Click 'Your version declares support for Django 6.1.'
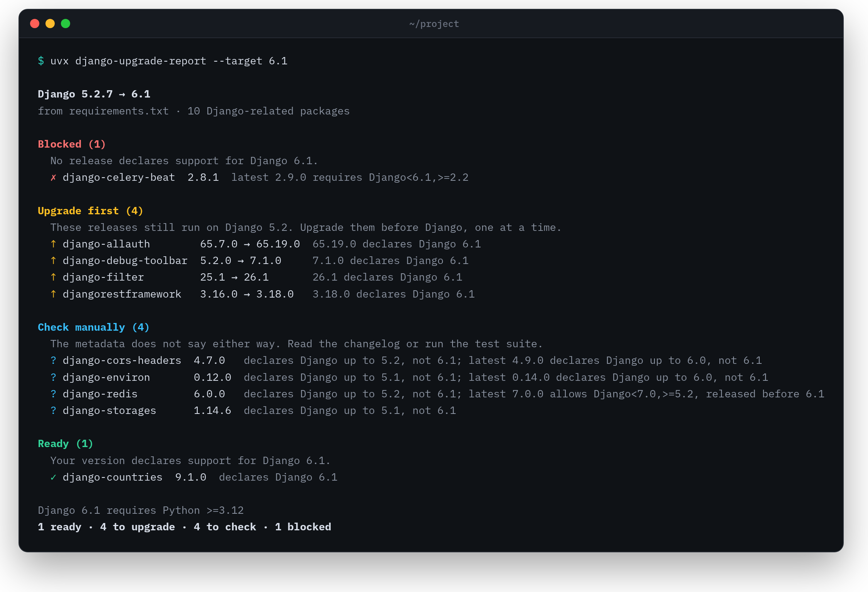Viewport: 868px width, 592px height. (x=190, y=461)
